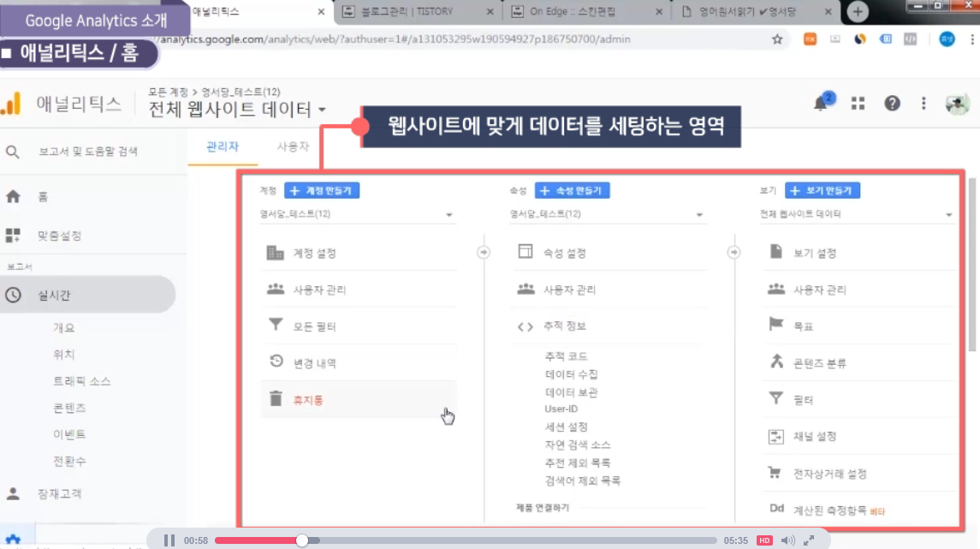
Task: Open 세션 설정 link
Action: tap(567, 427)
